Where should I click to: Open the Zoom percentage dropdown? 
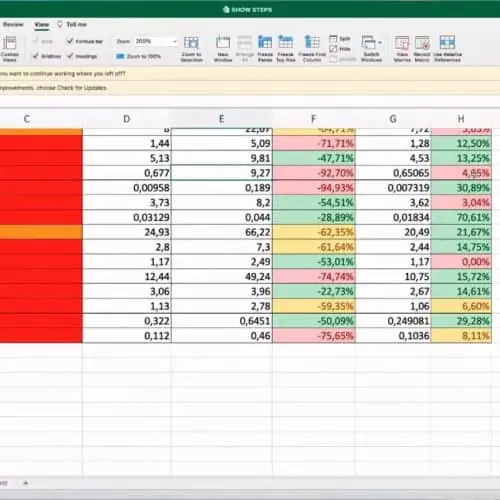tap(175, 41)
